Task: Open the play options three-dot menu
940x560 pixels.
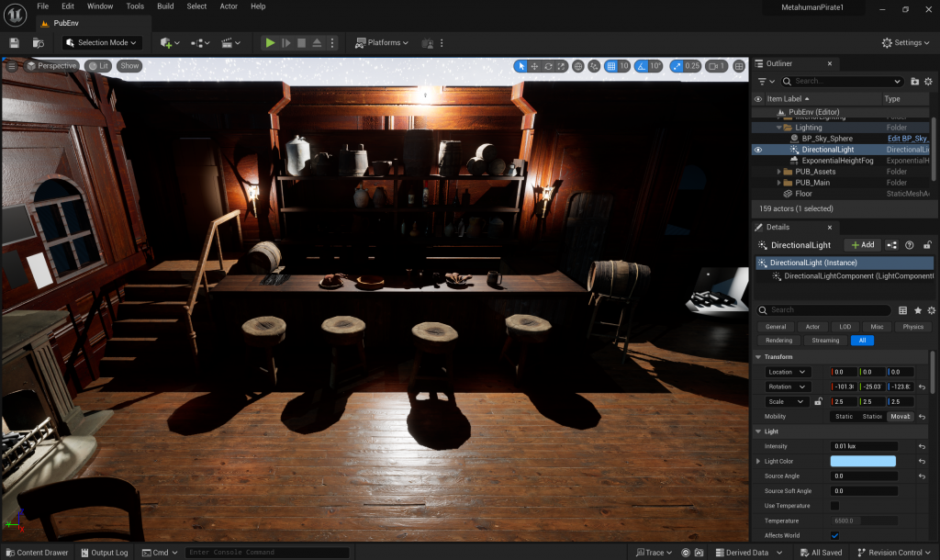Action: [x=332, y=42]
